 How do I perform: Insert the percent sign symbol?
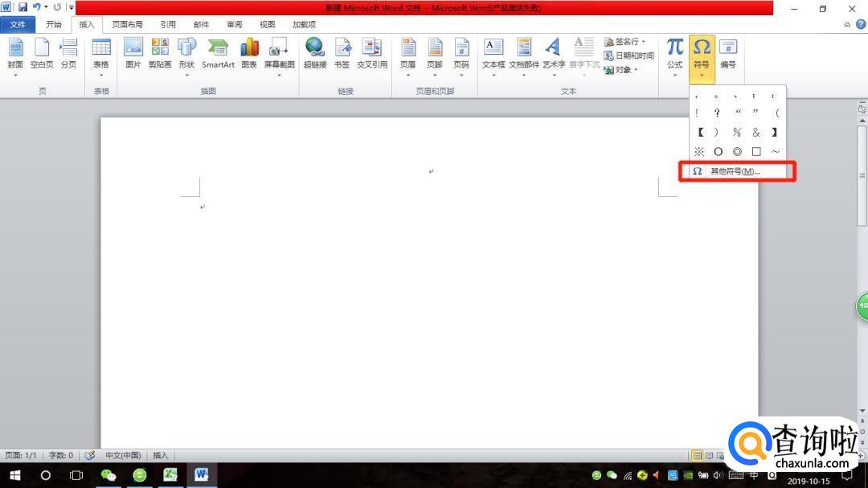tap(737, 133)
